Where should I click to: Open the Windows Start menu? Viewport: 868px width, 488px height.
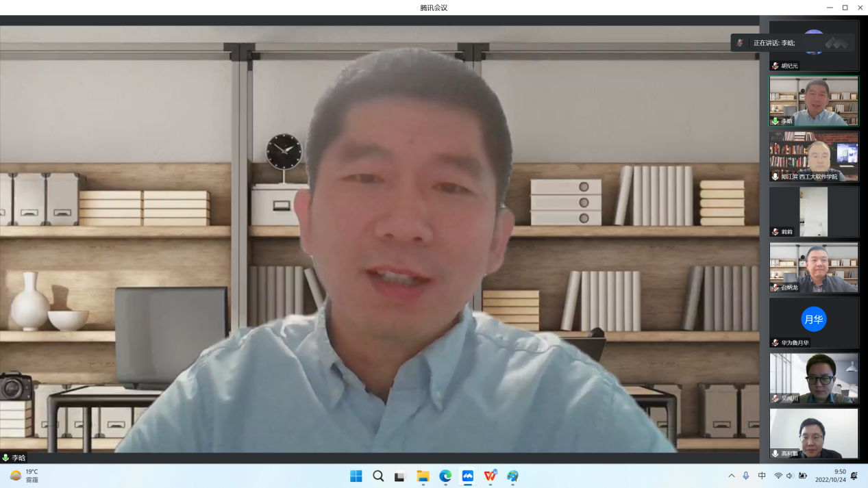pos(356,476)
